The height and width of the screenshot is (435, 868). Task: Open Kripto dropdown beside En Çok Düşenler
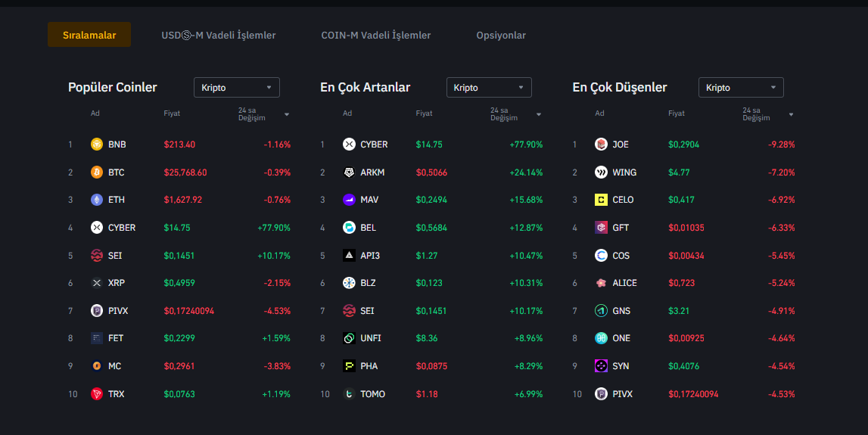coord(741,88)
